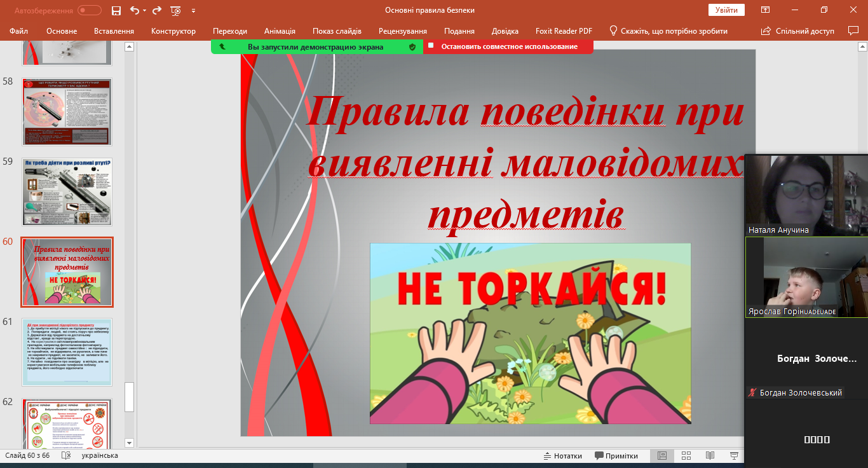
Task: Switch to the Вставлення ribbon tab
Action: pyautogui.click(x=114, y=31)
